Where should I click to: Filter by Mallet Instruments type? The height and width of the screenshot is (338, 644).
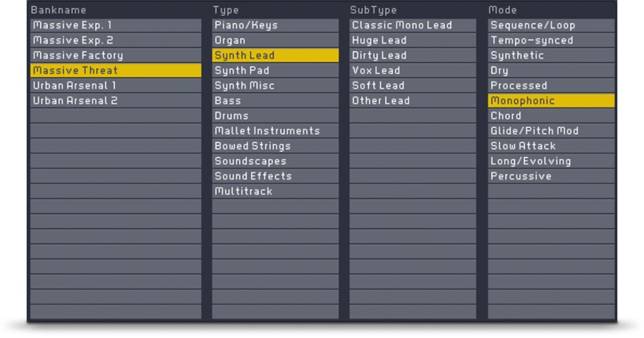(x=275, y=131)
